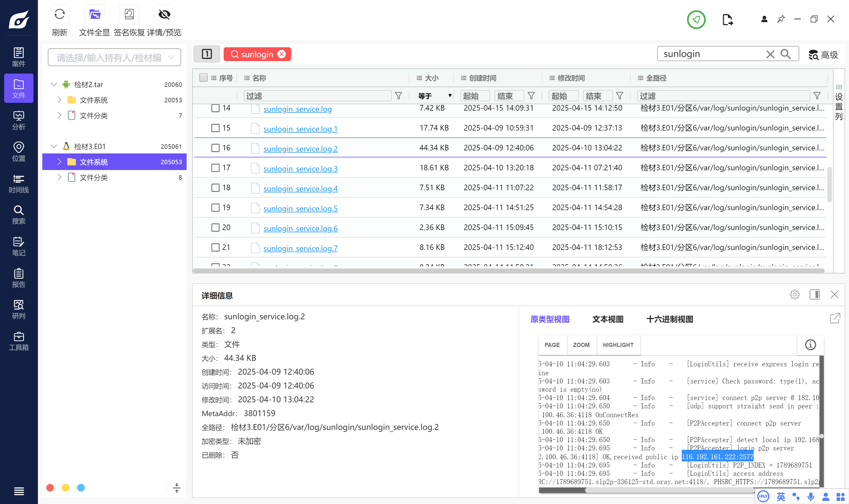Click the hamburger menu at sidebar bottom

click(19, 491)
